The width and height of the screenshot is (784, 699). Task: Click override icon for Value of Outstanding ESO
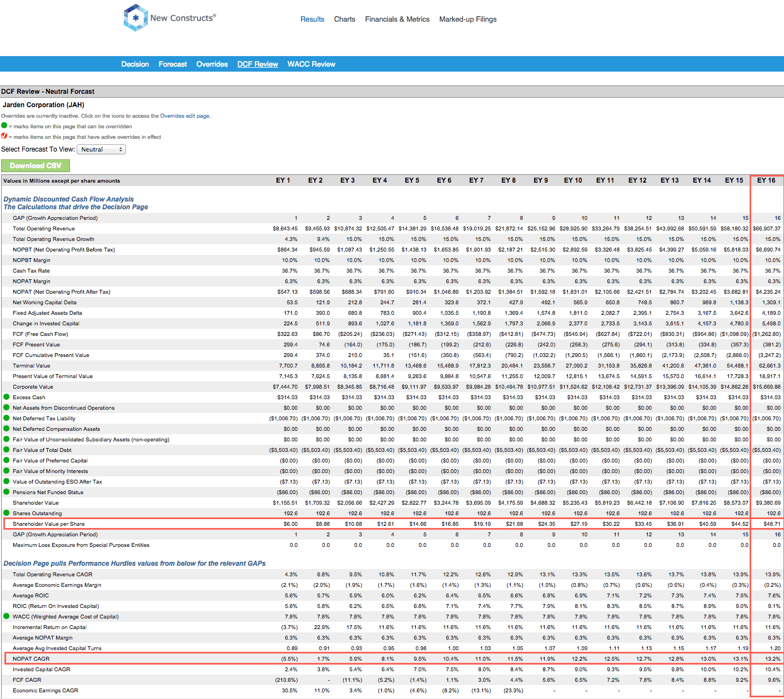(7, 481)
